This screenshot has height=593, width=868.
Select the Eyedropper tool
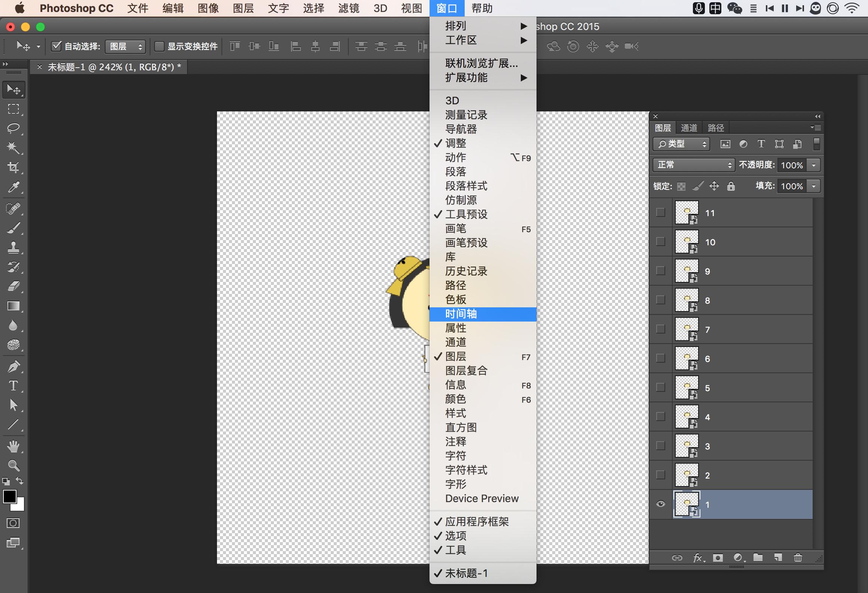(13, 187)
